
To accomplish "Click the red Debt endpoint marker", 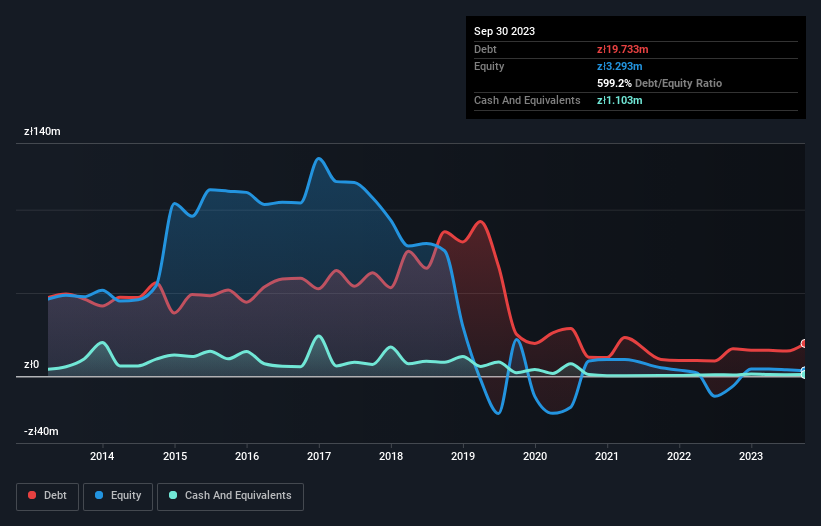I will [804, 344].
